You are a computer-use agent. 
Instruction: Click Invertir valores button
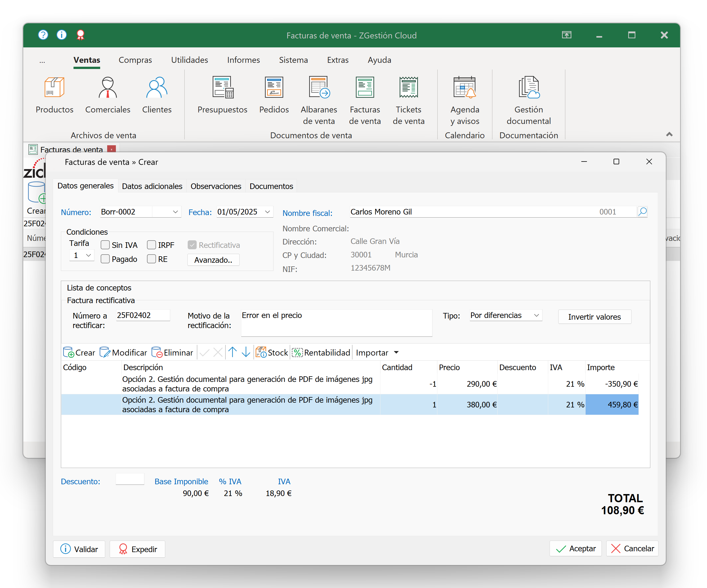point(594,317)
